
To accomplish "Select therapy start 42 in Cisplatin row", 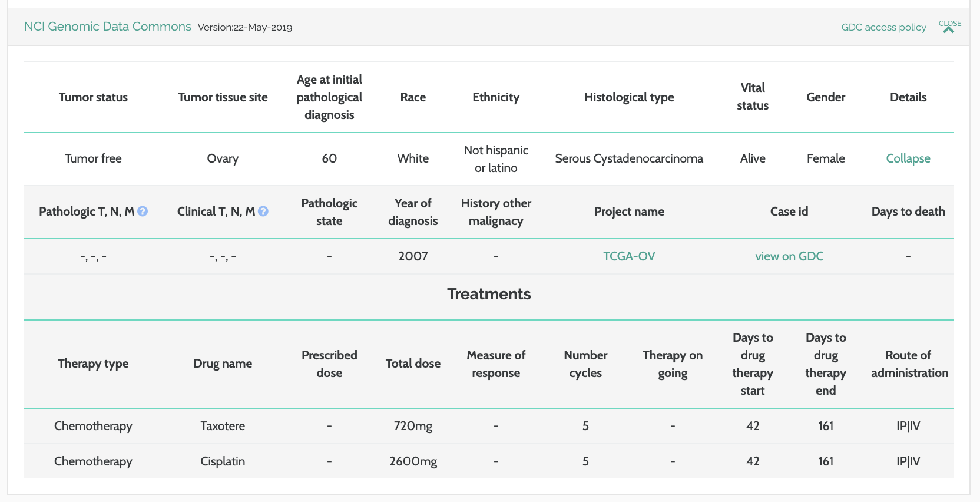I will tap(753, 461).
